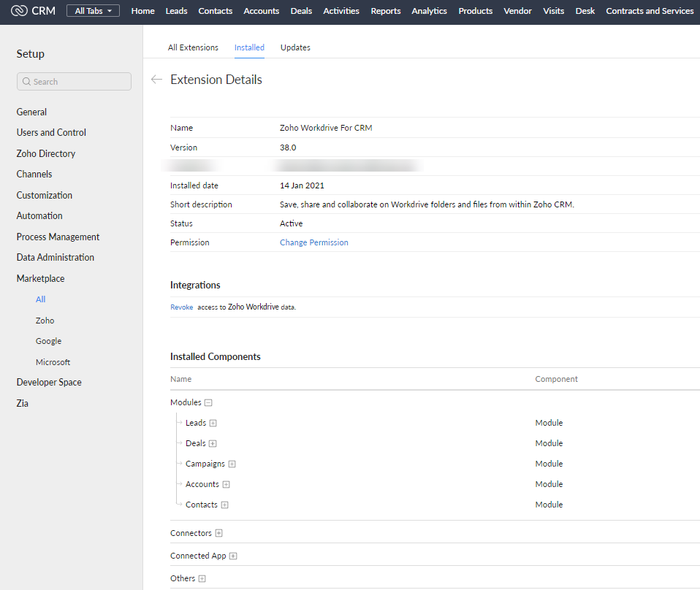The height and width of the screenshot is (590, 700).
Task: Switch to All Extensions tab
Action: (193, 47)
